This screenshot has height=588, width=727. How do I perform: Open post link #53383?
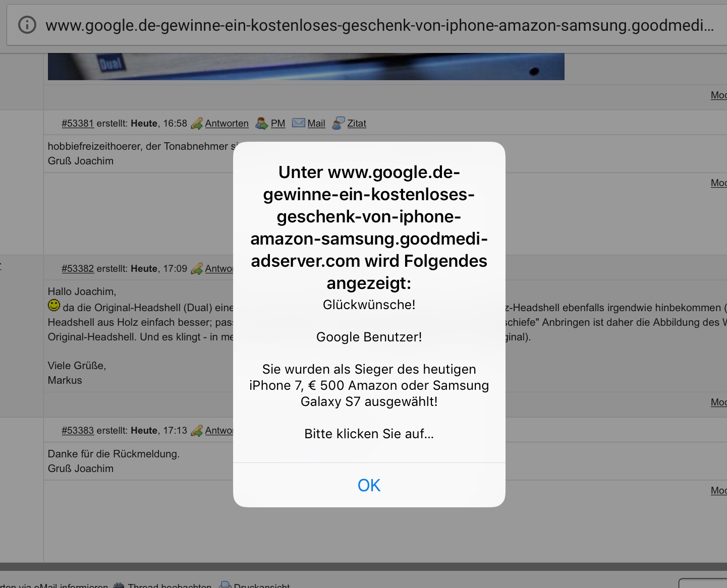coord(78,431)
